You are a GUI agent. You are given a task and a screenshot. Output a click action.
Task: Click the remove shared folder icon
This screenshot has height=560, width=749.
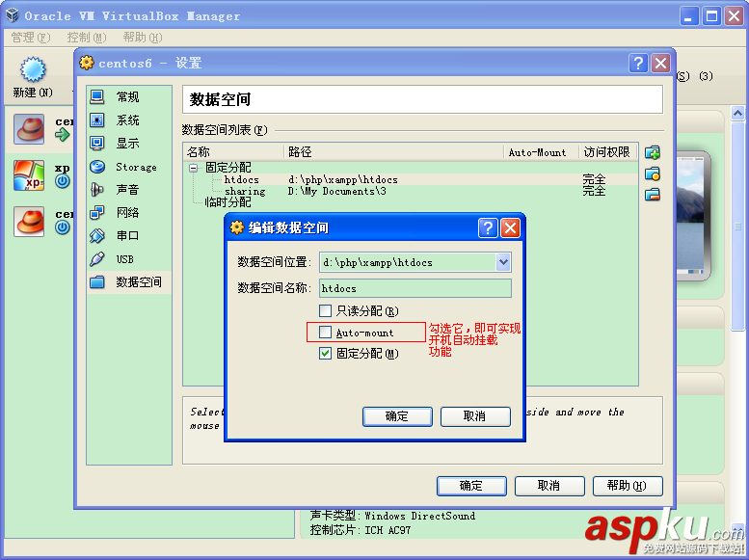pos(653,195)
